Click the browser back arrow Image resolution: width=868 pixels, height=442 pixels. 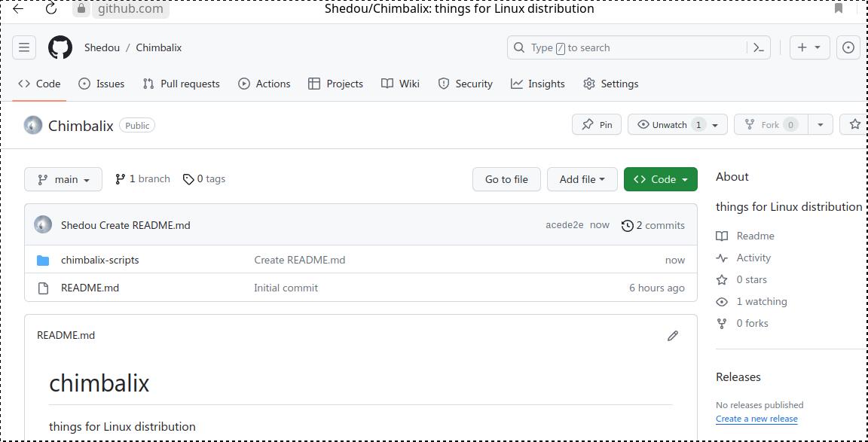click(18, 9)
